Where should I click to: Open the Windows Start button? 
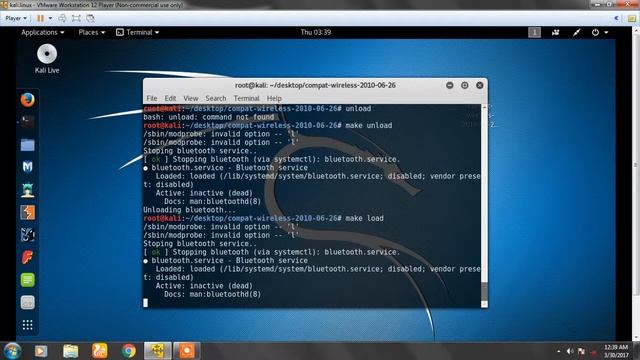[12, 351]
